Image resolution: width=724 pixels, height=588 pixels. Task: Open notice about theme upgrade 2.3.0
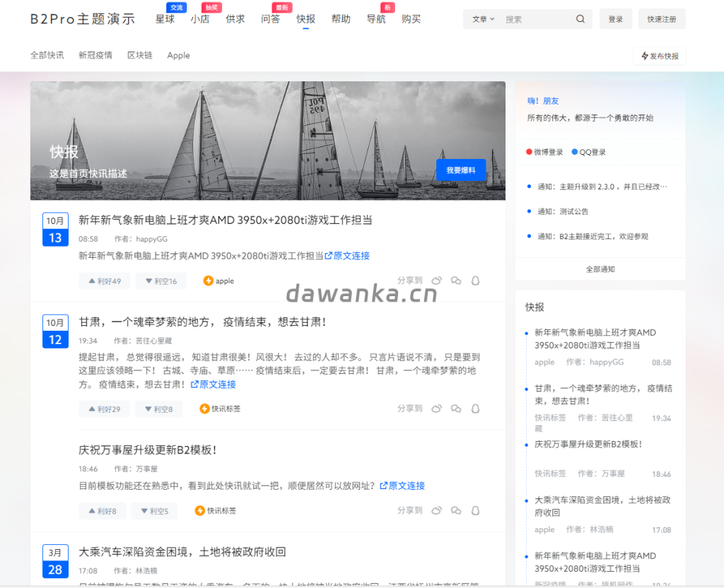pos(602,187)
